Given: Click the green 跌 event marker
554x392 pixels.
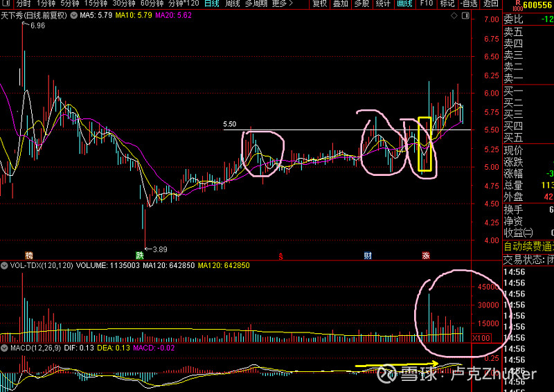Looking at the screenshot, I should (140, 255).
